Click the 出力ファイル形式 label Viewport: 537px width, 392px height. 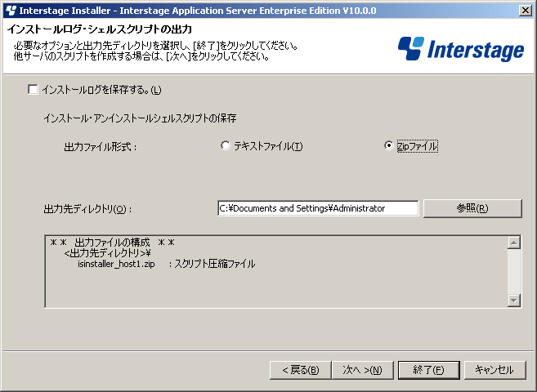click(101, 147)
